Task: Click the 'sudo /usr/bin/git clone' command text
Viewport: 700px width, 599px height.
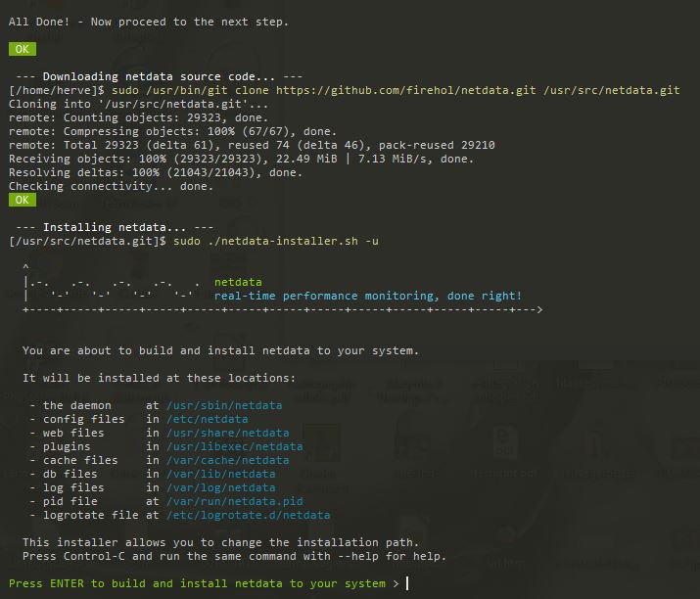Action: 190,90
